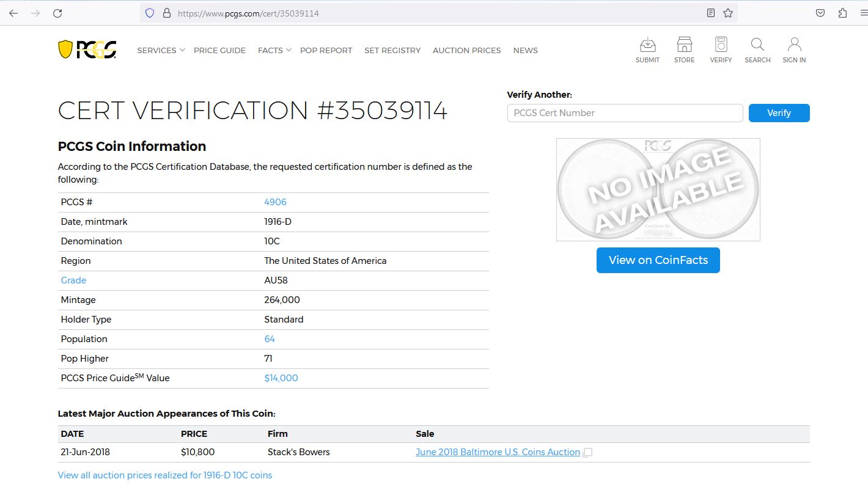This screenshot has height=501, width=868.
Task: Open the June 2018 Baltimore auction link
Action: pos(498,452)
